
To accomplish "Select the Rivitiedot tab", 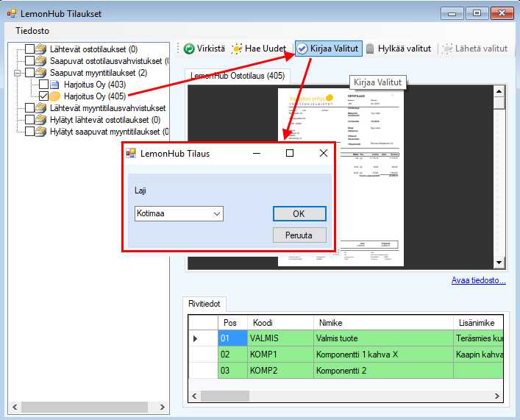I will coord(204,304).
